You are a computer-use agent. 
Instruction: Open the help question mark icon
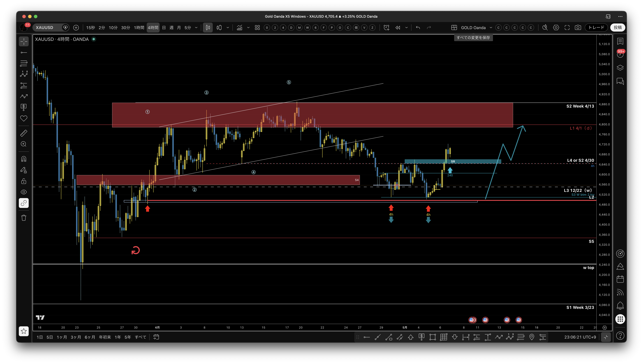click(x=620, y=336)
